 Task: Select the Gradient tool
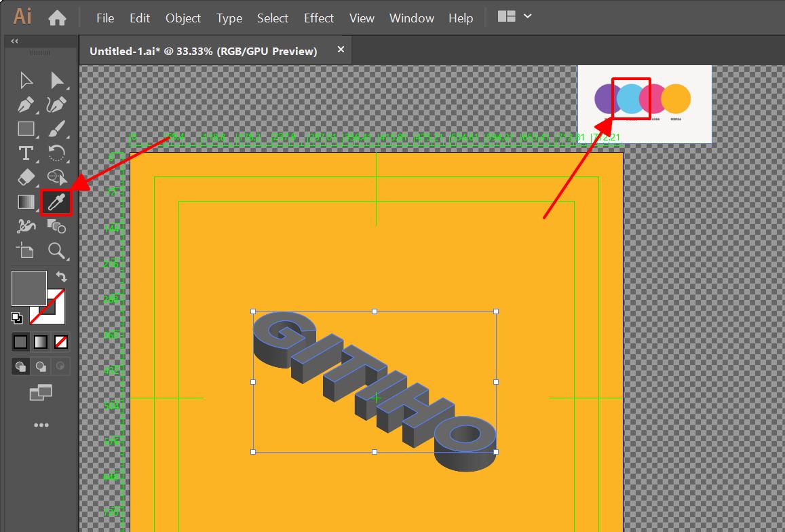click(26, 202)
